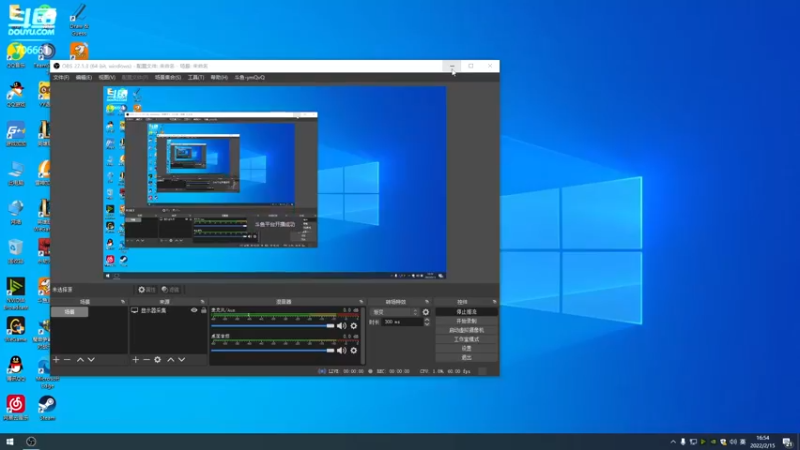Screen dimensions: 800x450
Task: Click the OBS icon in taskbar
Action: tap(31, 441)
